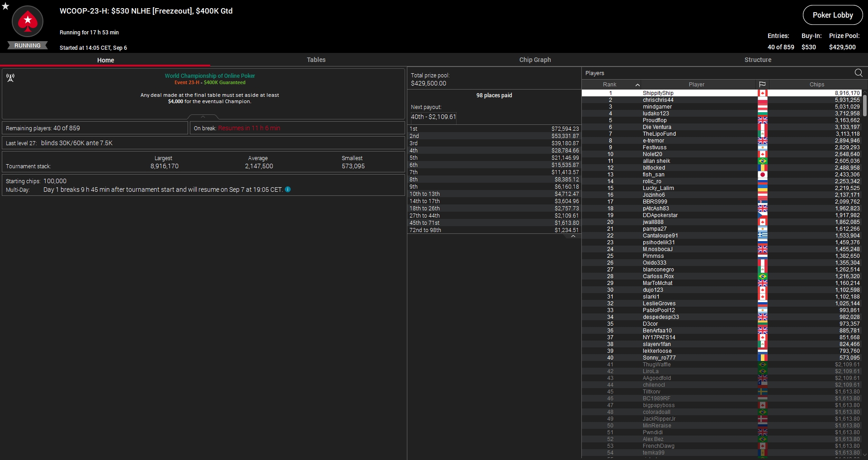Select player row psihodelik31
This screenshot has width=868, height=460.
[x=722, y=242]
